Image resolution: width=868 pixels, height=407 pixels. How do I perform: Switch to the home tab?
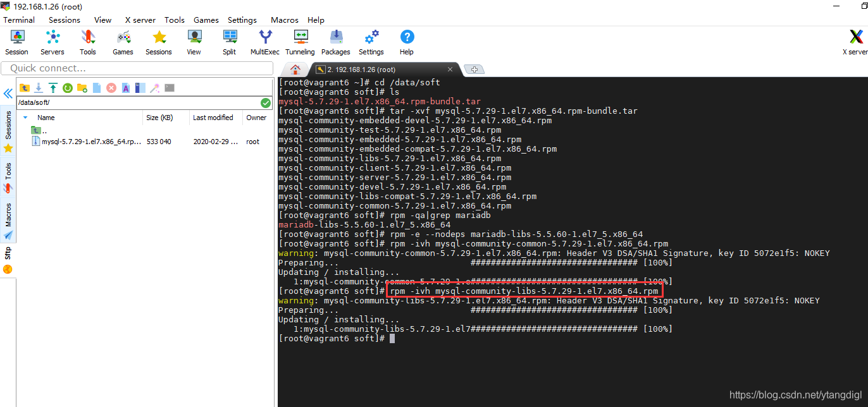click(x=295, y=69)
